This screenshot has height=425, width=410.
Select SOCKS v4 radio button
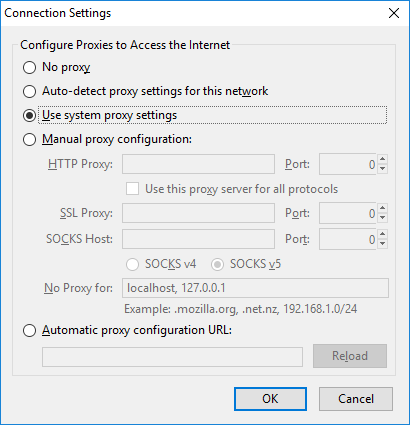pos(132,265)
